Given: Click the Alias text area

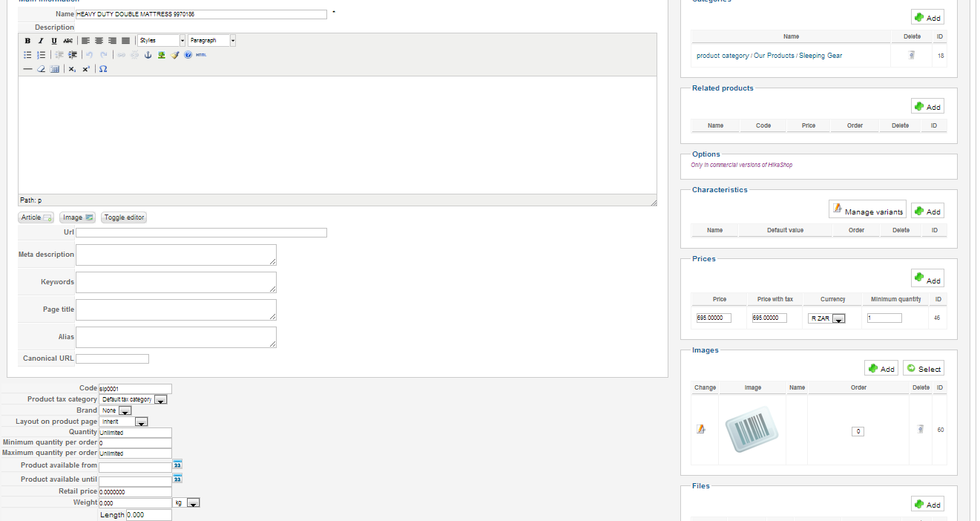Looking at the screenshot, I should (176, 337).
